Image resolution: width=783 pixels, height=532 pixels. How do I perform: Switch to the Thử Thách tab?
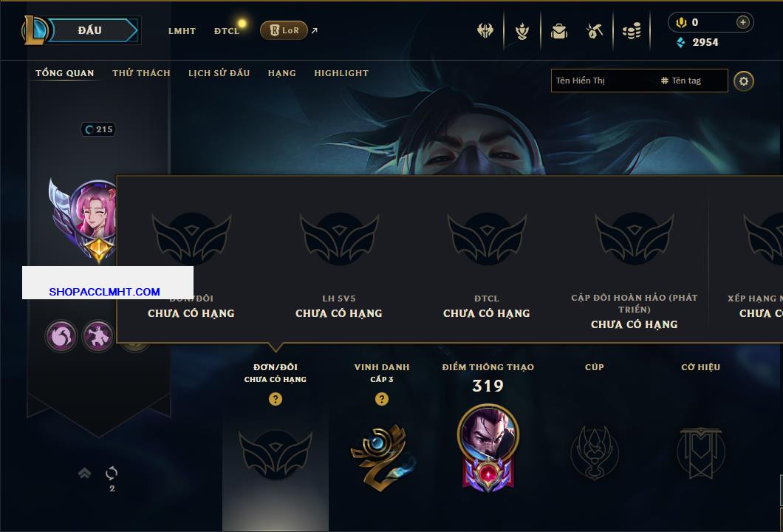(x=141, y=73)
